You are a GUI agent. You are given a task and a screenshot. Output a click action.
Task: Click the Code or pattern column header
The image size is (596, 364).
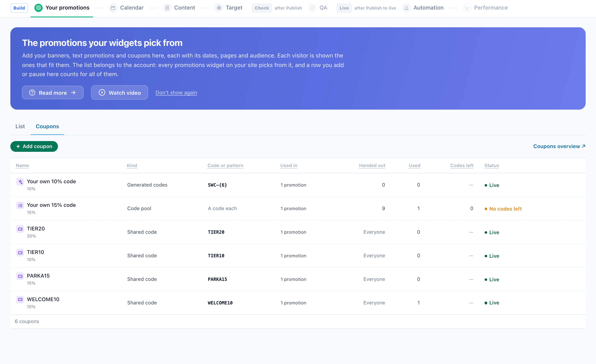click(225, 166)
